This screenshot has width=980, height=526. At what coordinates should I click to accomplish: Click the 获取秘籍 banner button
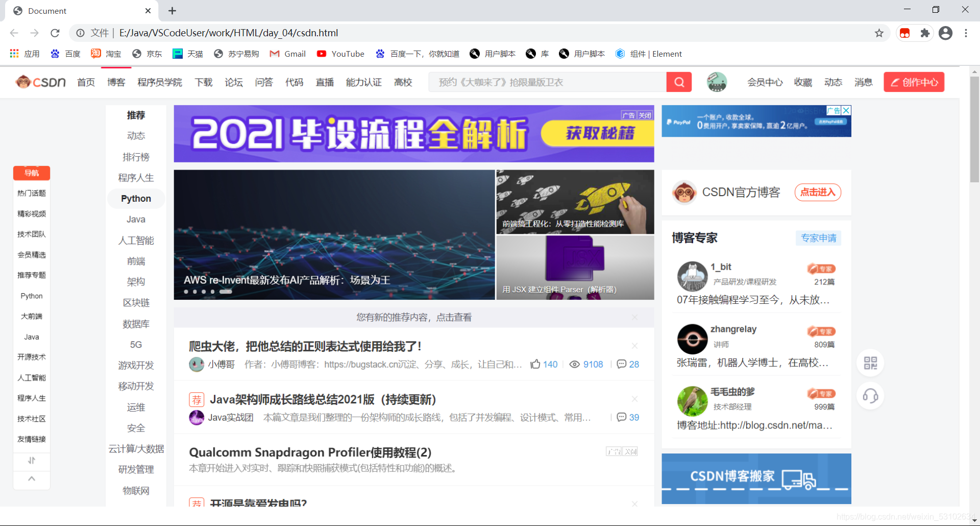(597, 134)
